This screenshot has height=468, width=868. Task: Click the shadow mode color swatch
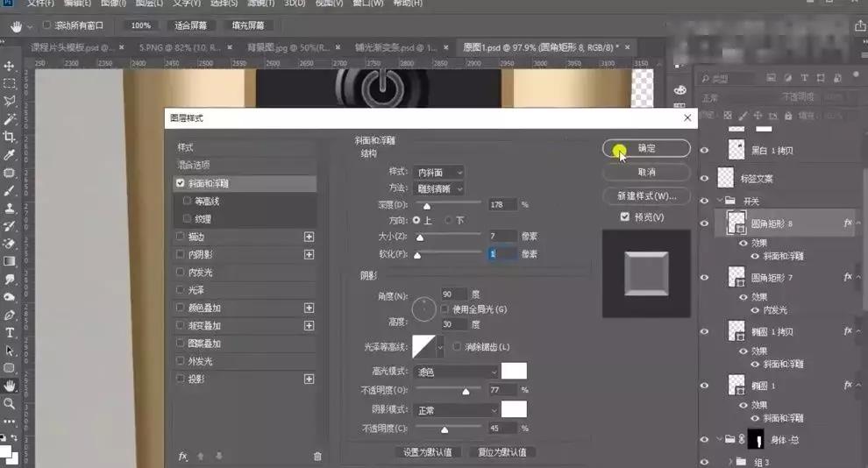click(x=514, y=409)
